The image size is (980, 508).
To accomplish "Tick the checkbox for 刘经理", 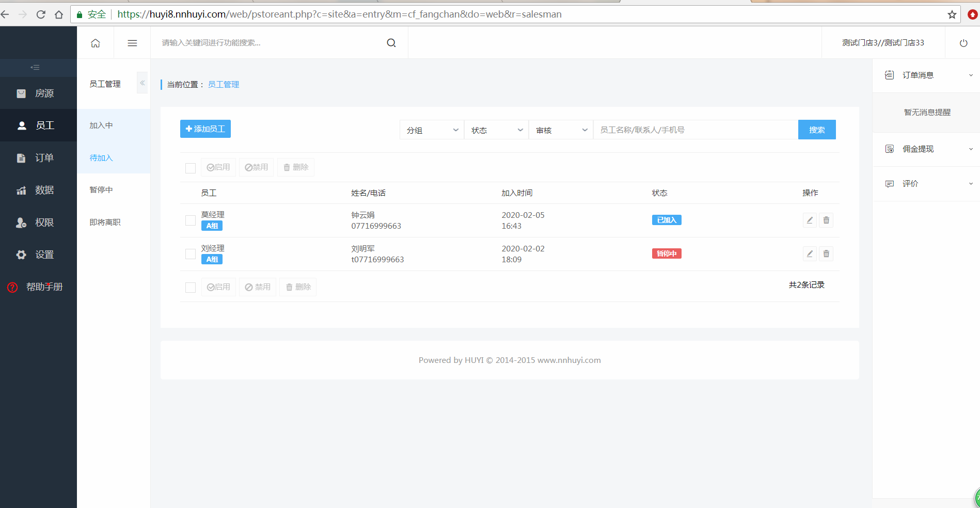I will pyautogui.click(x=191, y=254).
